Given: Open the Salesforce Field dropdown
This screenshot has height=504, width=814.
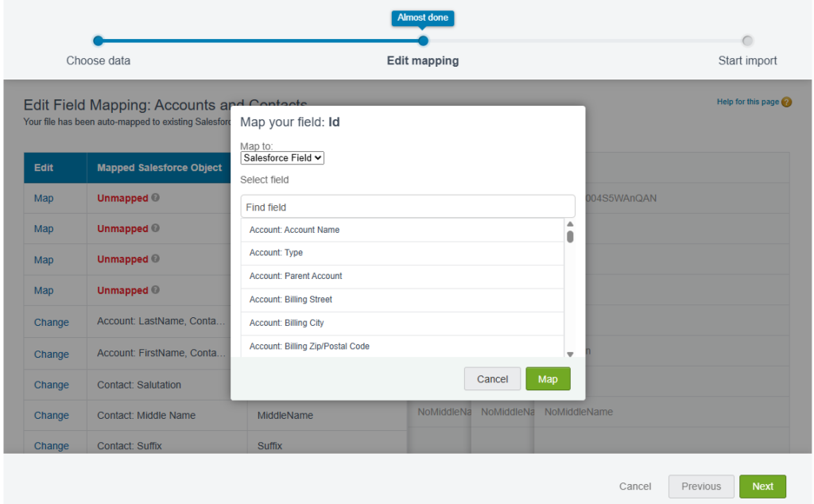Looking at the screenshot, I should [x=282, y=157].
